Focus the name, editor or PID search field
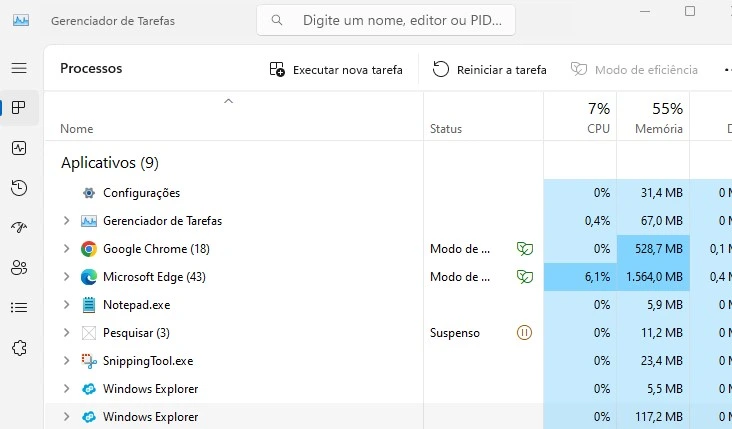This screenshot has height=429, width=732. 386,20
